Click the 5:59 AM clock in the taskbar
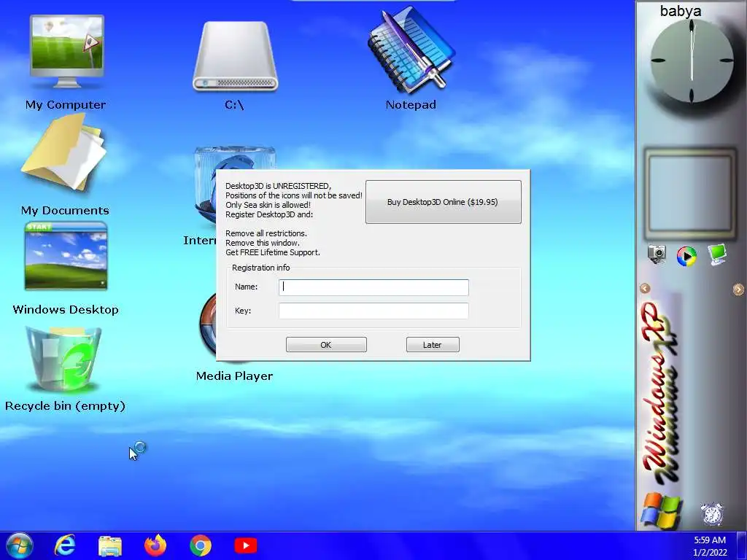This screenshot has height=560, width=747. click(710, 540)
